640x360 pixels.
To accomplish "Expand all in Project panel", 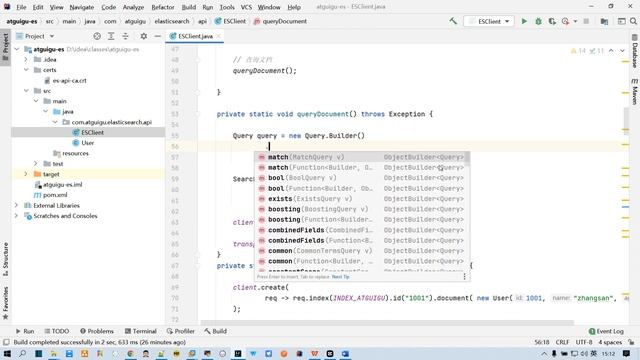I will tap(111, 36).
